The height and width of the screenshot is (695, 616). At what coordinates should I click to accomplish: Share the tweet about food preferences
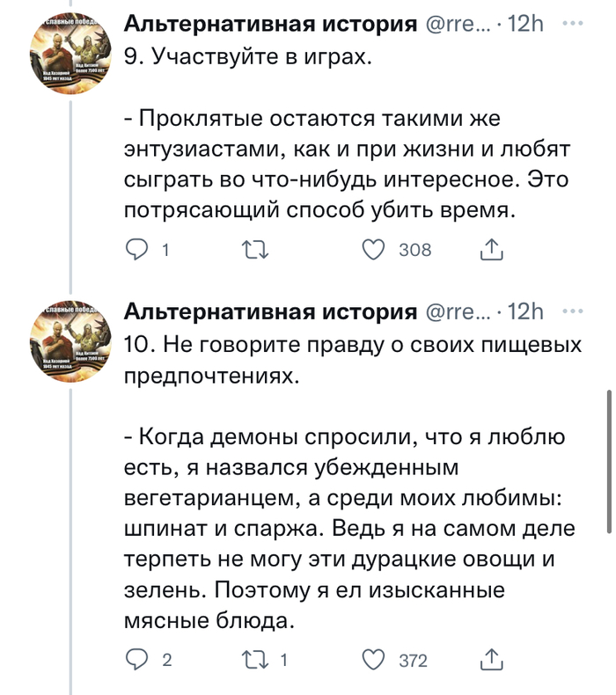[492, 660]
